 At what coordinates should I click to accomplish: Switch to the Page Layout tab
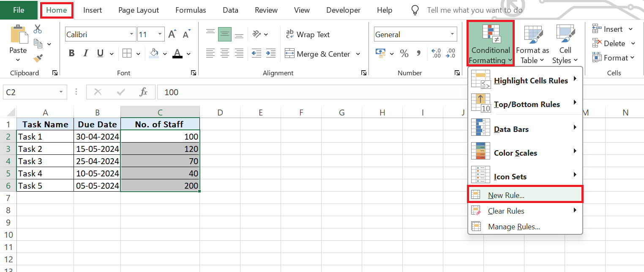pos(139,10)
